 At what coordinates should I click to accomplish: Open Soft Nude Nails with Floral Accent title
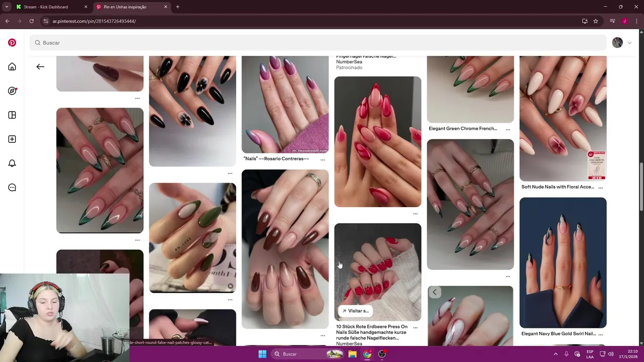pos(557,187)
